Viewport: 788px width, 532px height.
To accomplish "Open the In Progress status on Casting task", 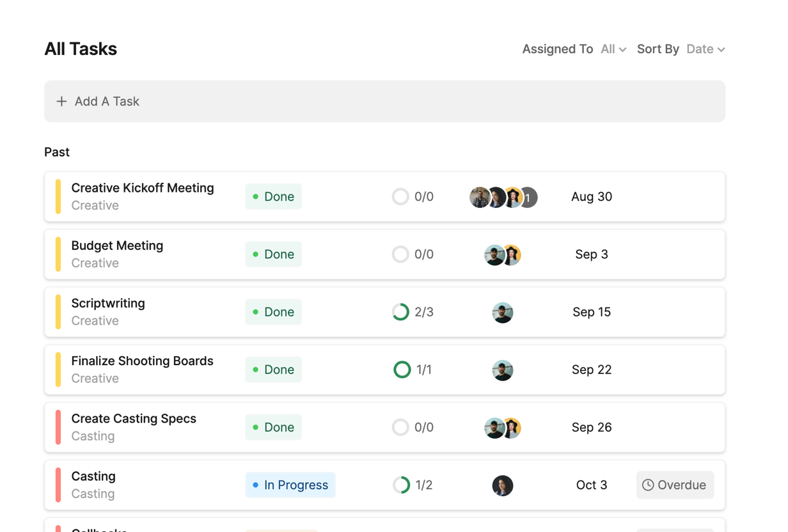I will [290, 485].
